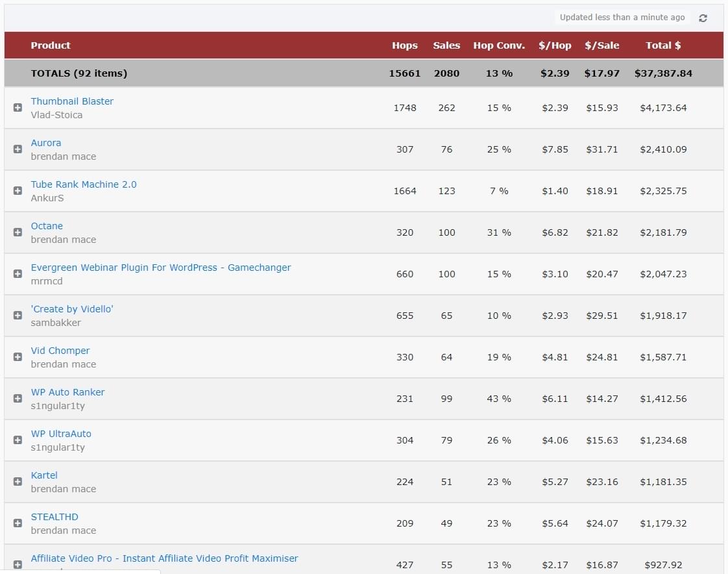The height and width of the screenshot is (574, 728).
Task: Open the Kartel product link
Action: pyautogui.click(x=44, y=475)
